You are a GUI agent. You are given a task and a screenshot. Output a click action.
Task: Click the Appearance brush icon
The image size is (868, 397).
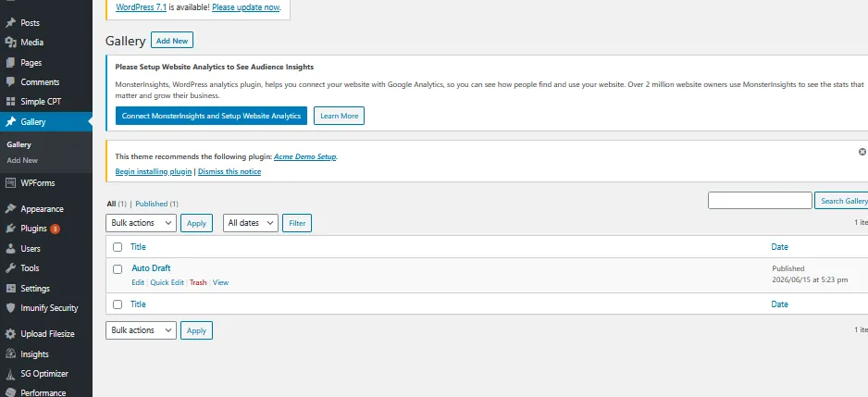(10, 209)
